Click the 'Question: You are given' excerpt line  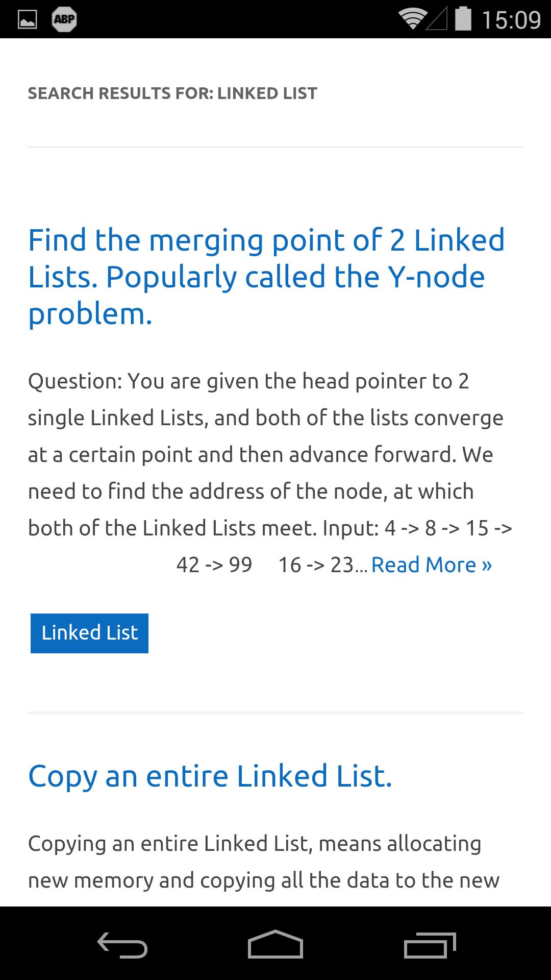click(x=248, y=381)
